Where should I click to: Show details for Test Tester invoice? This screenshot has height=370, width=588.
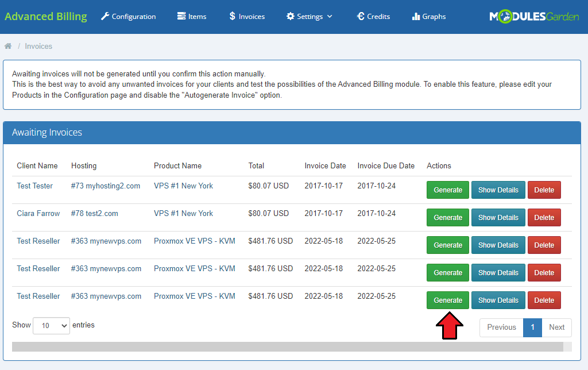pyautogui.click(x=498, y=190)
